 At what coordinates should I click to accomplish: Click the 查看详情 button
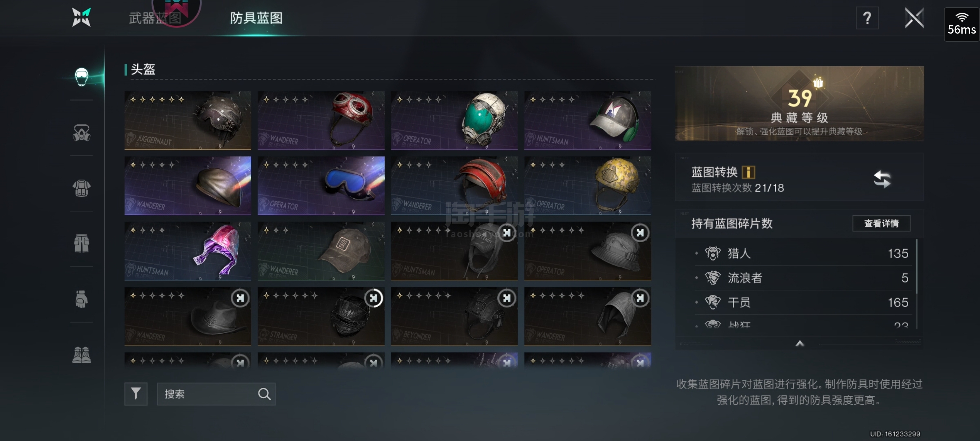[881, 223]
